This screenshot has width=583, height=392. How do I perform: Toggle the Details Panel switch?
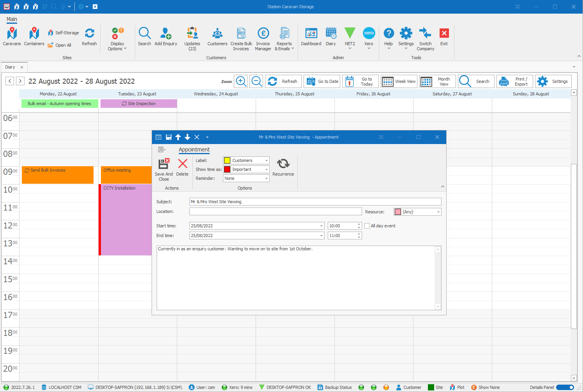point(565,387)
